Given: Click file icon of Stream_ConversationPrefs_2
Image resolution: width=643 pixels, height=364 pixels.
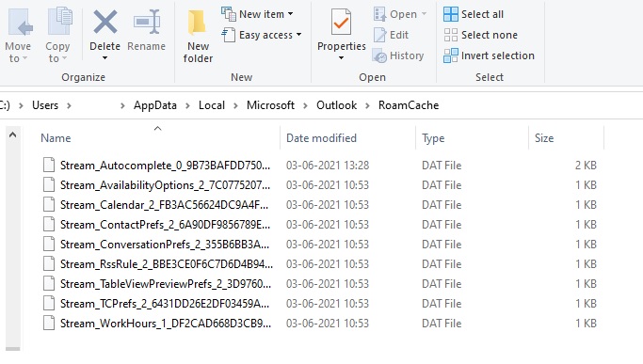Looking at the screenshot, I should (x=49, y=244).
